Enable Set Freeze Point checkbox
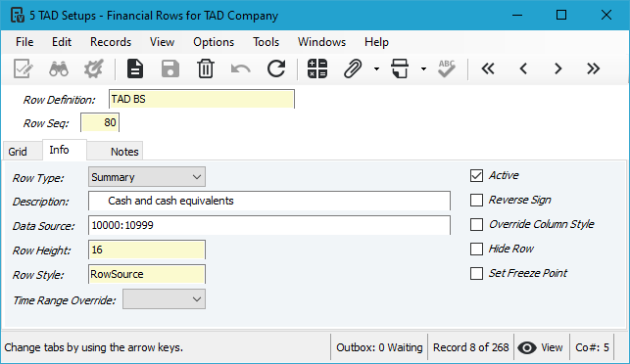Image resolution: width=630 pixels, height=364 pixels. point(476,273)
